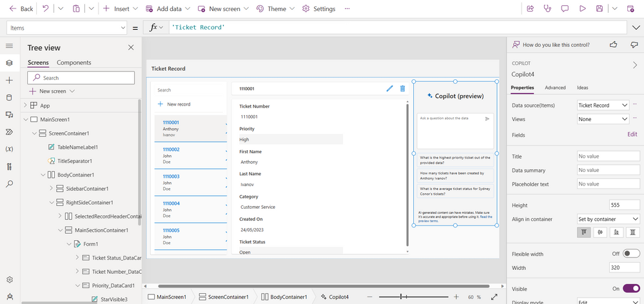Click the Undo icon in top toolbar
This screenshot has height=304, width=644.
(x=46, y=8)
